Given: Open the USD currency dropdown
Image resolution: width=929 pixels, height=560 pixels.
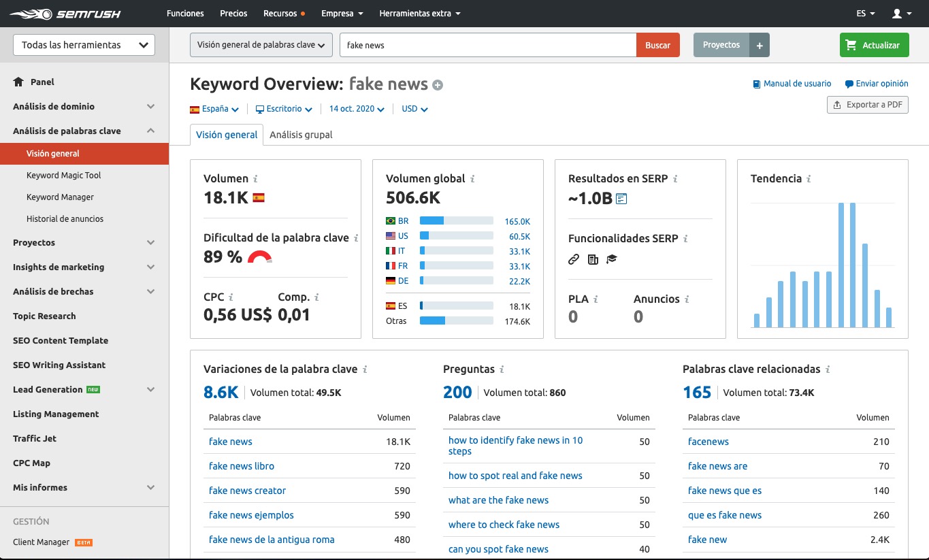Looking at the screenshot, I should (414, 109).
